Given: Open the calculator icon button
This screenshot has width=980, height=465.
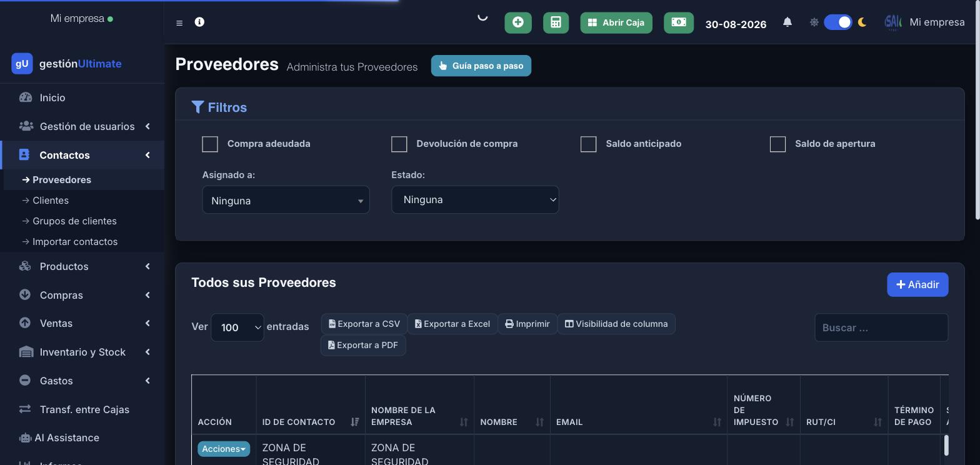Looking at the screenshot, I should pos(556,22).
